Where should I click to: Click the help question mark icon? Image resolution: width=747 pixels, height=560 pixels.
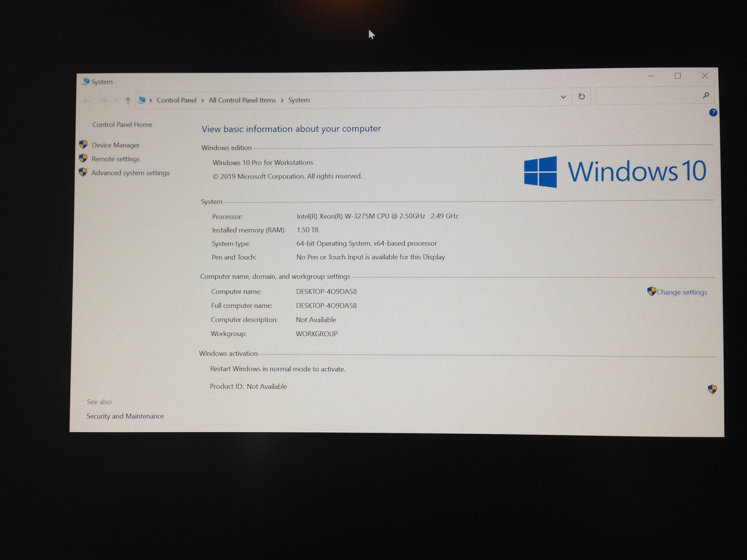[x=713, y=112]
